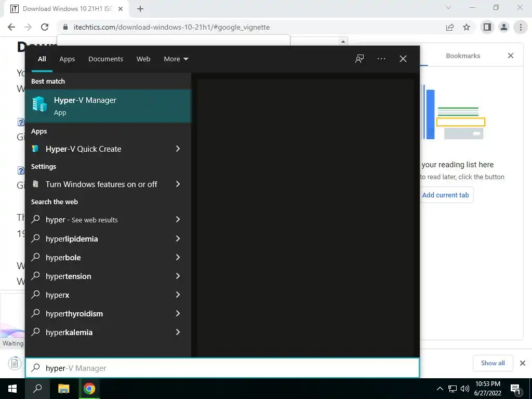Click the Windows search input box
The height and width of the screenshot is (399, 532).
point(222,368)
